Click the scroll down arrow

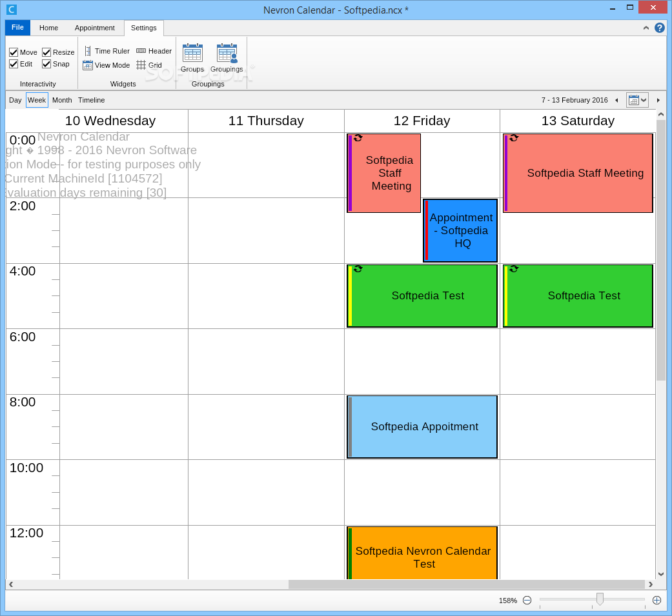tap(660, 574)
